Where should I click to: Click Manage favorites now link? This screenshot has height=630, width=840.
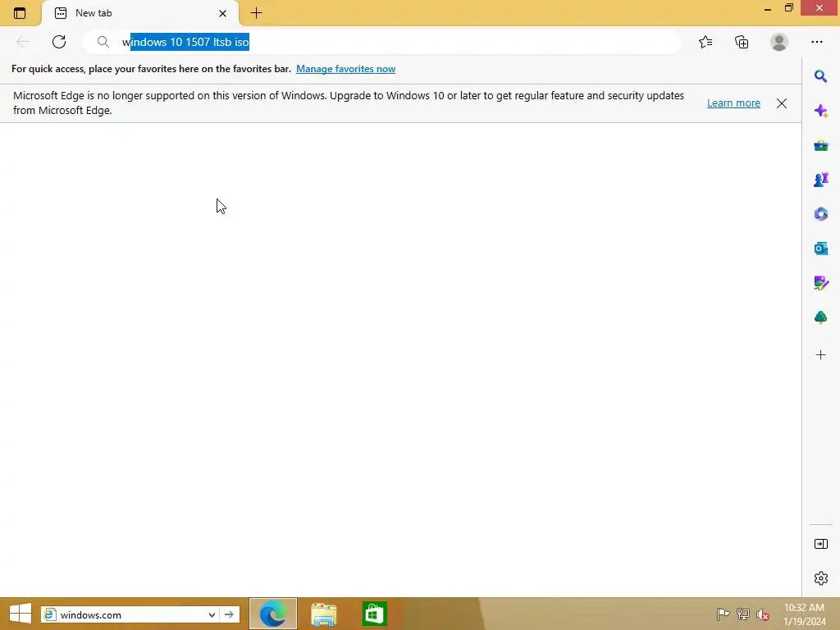pos(345,69)
